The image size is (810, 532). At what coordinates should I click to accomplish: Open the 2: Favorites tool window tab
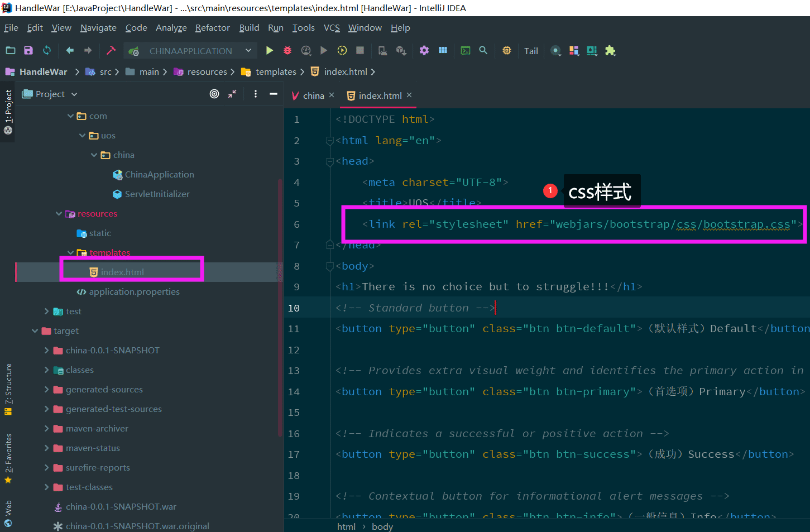(8, 458)
